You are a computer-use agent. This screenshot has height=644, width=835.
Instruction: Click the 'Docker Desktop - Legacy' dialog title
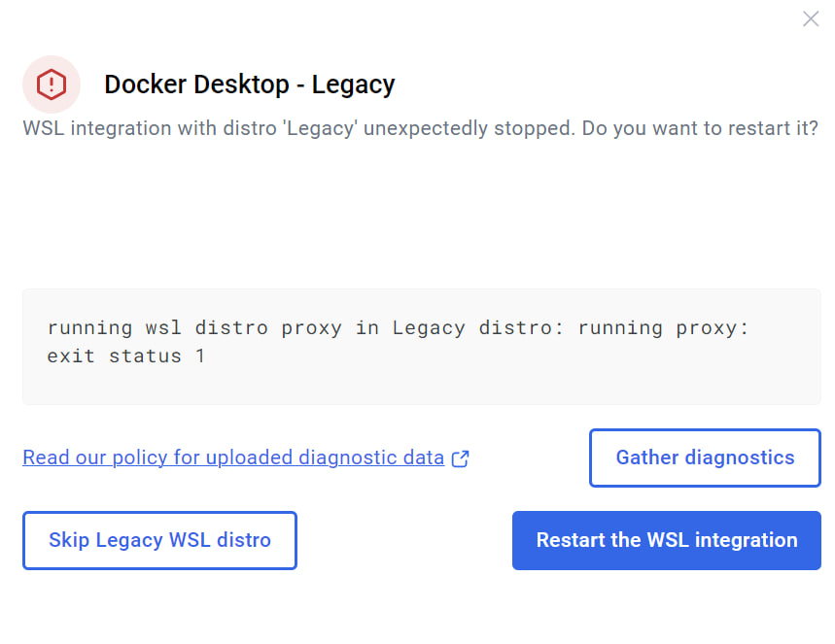pyautogui.click(x=249, y=85)
